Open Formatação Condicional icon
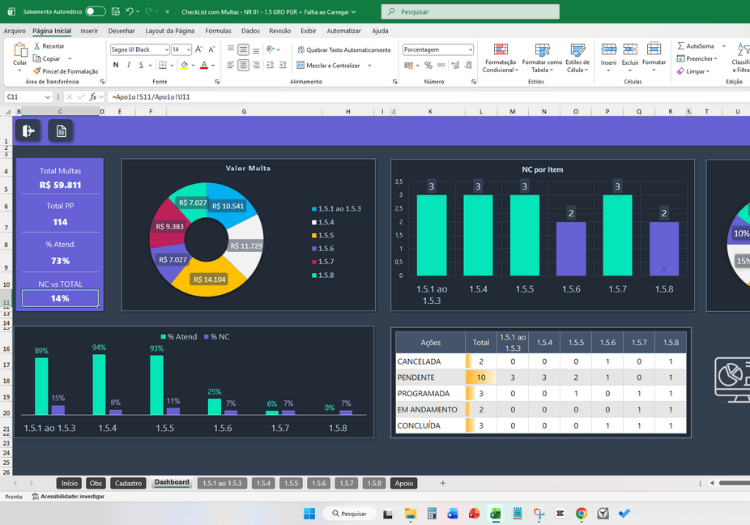The image size is (750, 525). click(500, 50)
